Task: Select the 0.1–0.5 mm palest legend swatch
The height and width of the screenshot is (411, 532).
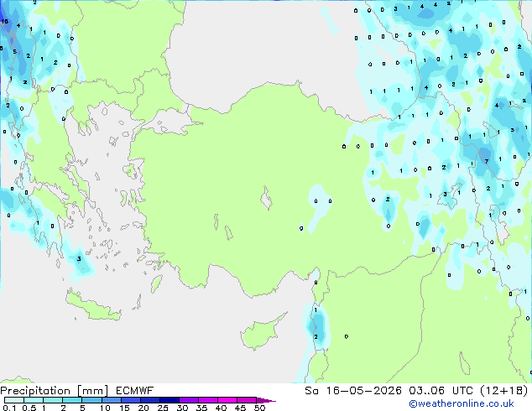Action: (x=14, y=400)
